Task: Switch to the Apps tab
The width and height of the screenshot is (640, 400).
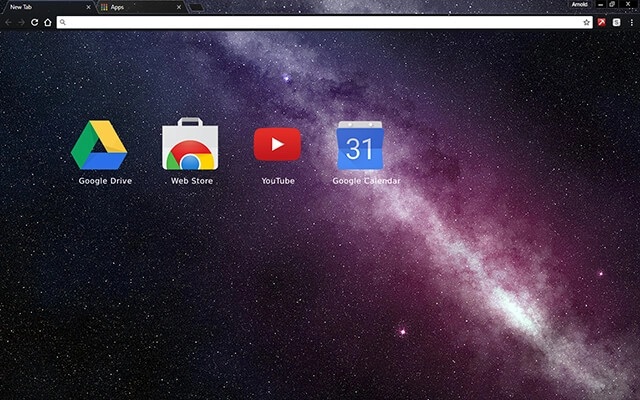Action: point(141,7)
